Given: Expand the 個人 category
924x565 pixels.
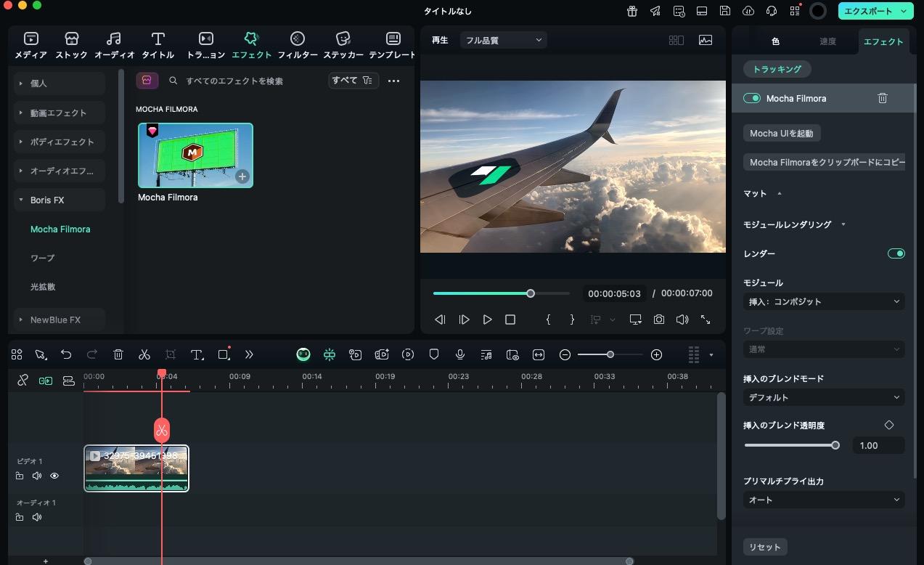Looking at the screenshot, I should pyautogui.click(x=60, y=84).
